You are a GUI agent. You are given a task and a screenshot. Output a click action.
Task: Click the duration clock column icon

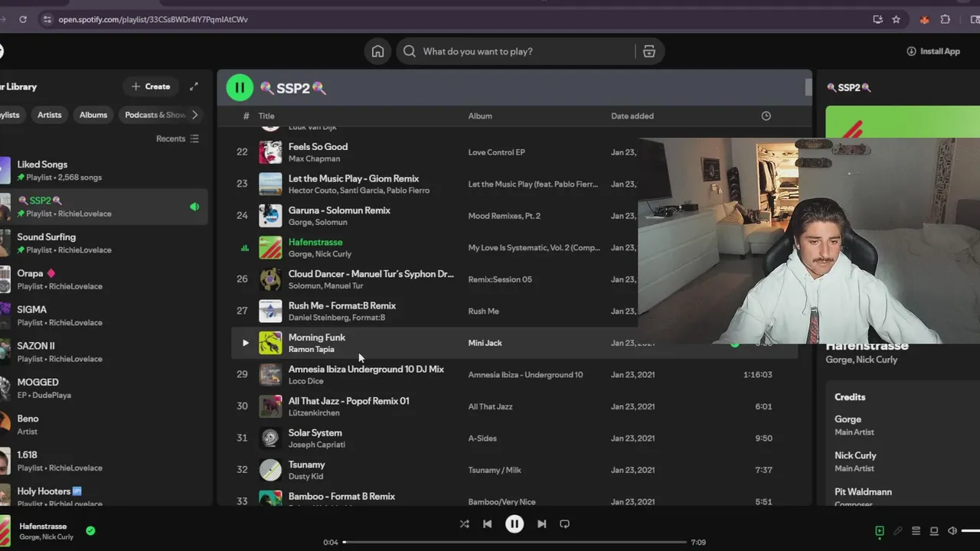click(x=766, y=116)
